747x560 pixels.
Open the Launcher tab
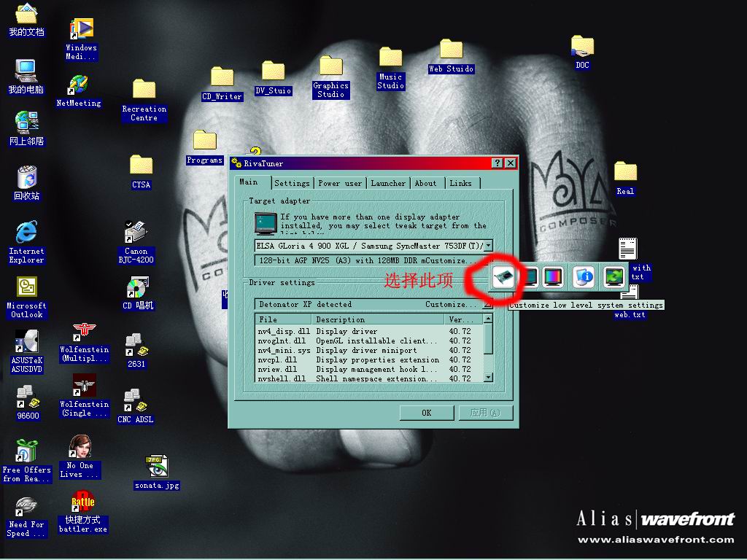[388, 183]
